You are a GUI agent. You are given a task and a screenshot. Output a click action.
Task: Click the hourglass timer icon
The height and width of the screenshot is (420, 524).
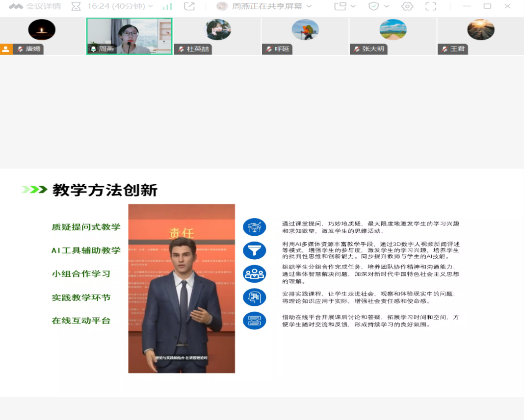click(76, 6)
